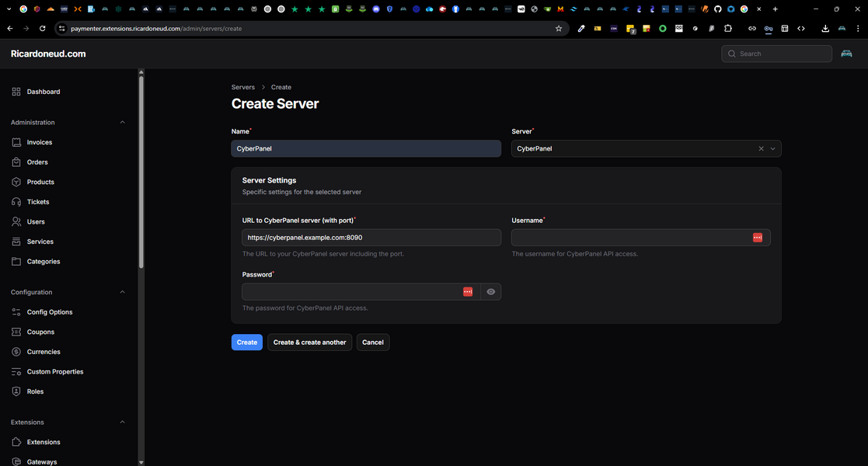Click the Gateways sidebar icon
The width and height of the screenshot is (868, 466).
16,462
